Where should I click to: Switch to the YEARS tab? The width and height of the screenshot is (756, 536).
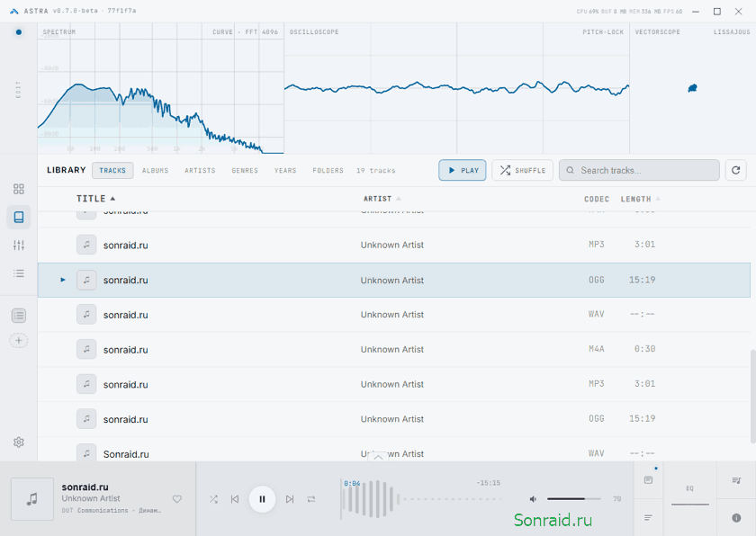pyautogui.click(x=285, y=171)
